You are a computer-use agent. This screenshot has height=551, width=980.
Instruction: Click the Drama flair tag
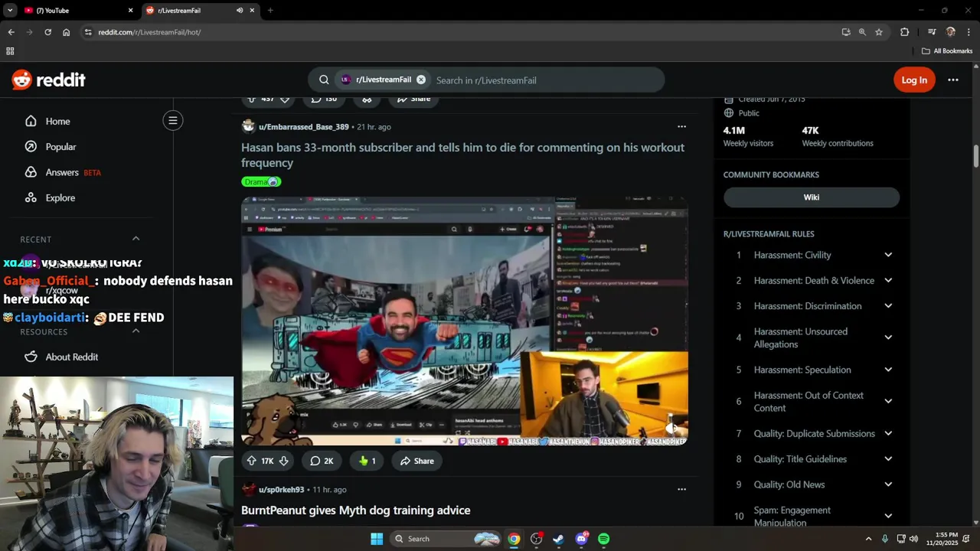pos(261,181)
